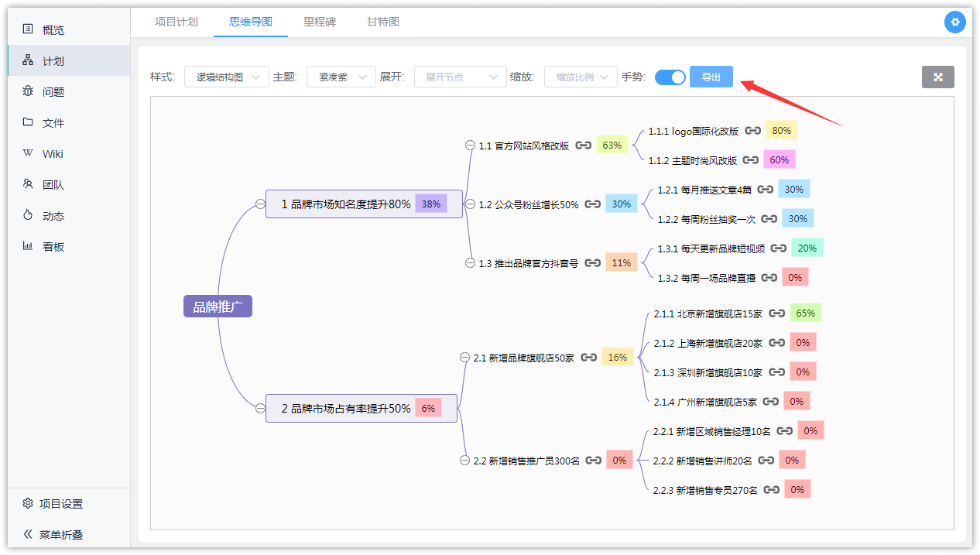
Task: Click link icon beside 1.3.2 每周一场品牌直播
Action: pos(769,278)
